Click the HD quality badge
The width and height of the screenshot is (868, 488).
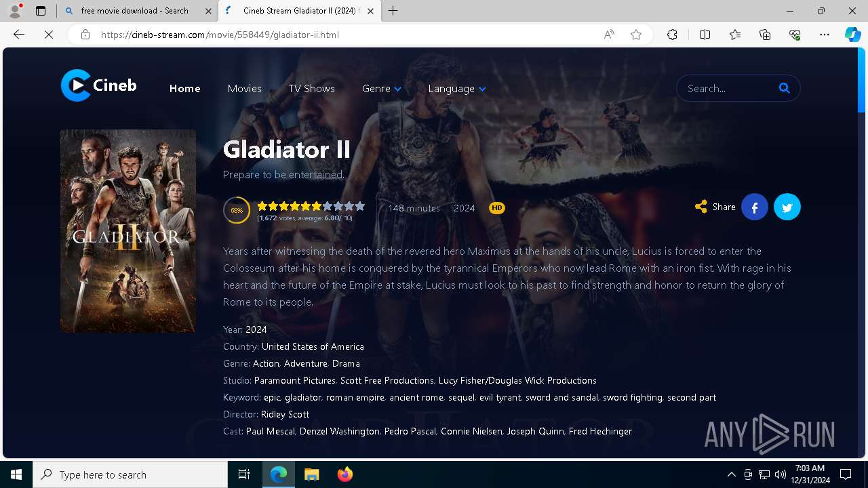497,208
